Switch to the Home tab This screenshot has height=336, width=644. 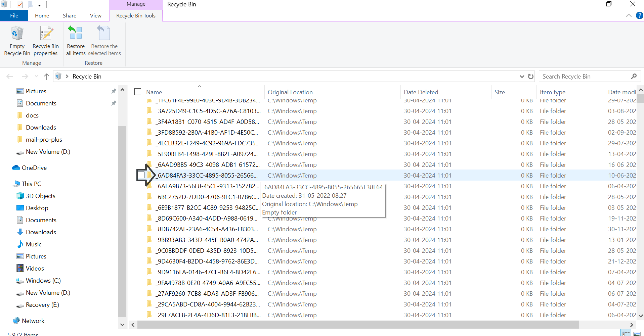[42, 15]
